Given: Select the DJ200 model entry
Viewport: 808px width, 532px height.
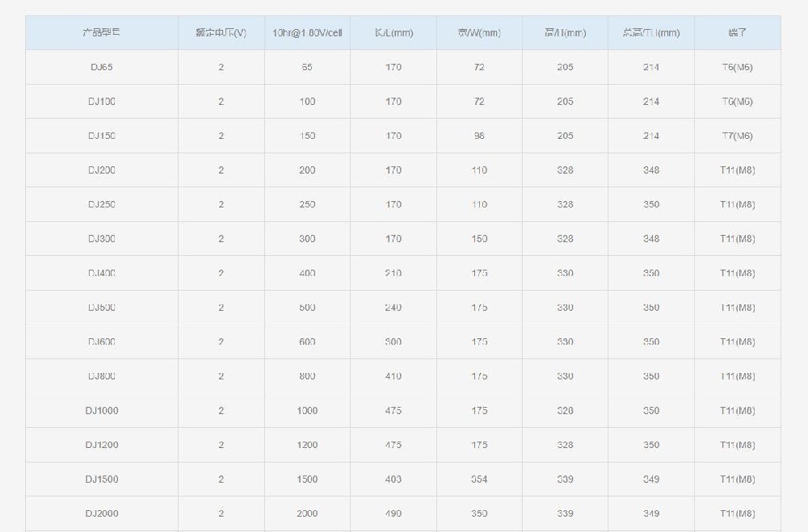Looking at the screenshot, I should [x=102, y=170].
